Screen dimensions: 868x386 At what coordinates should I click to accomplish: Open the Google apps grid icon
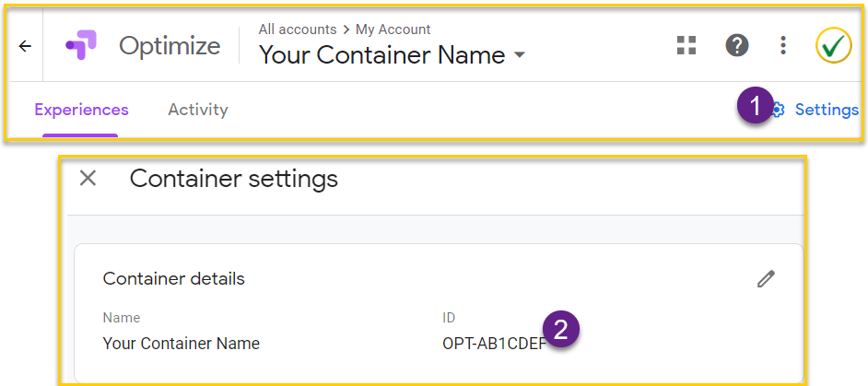pos(686,45)
